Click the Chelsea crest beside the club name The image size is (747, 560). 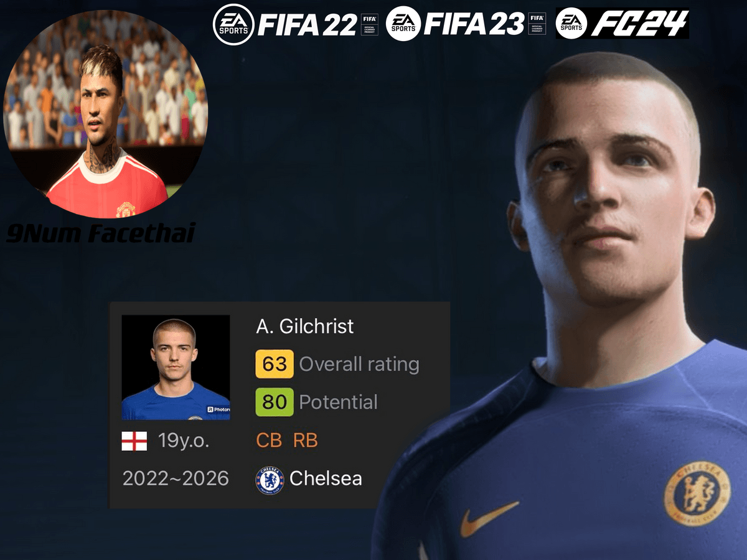[270, 480]
